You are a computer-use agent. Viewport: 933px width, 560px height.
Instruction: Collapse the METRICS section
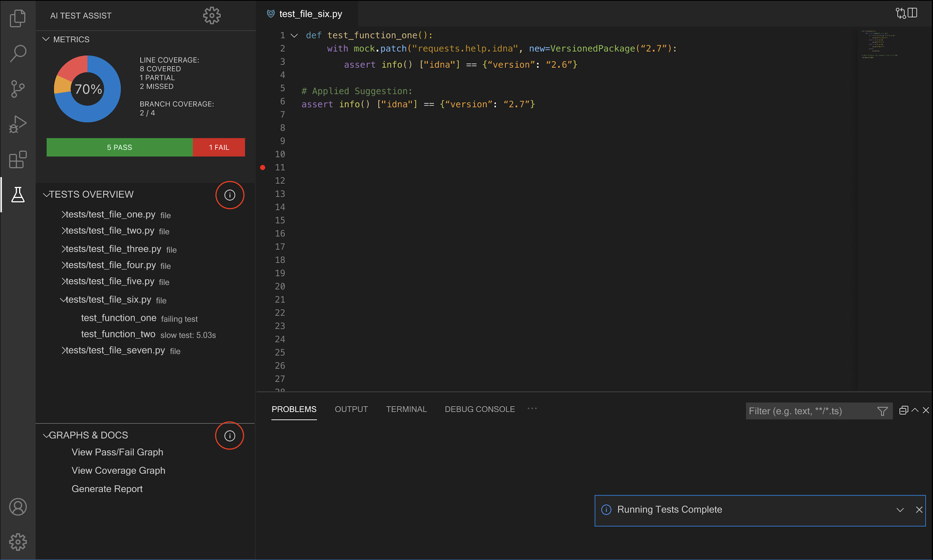click(x=46, y=39)
